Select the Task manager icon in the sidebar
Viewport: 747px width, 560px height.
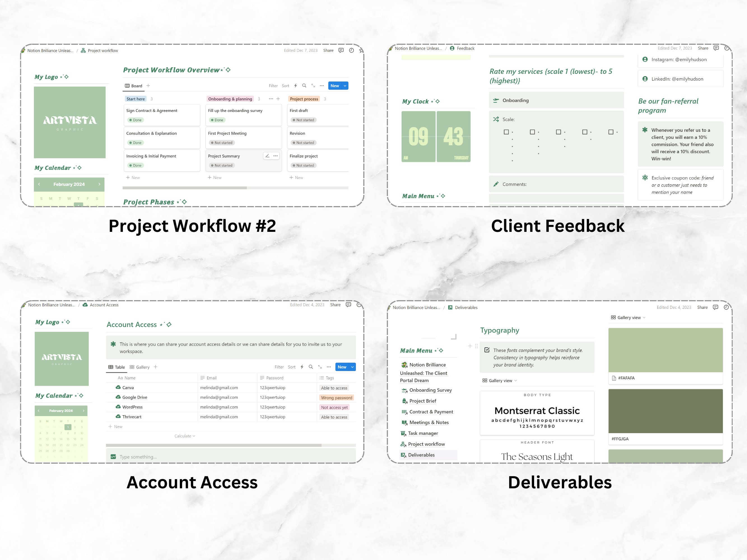click(x=404, y=433)
